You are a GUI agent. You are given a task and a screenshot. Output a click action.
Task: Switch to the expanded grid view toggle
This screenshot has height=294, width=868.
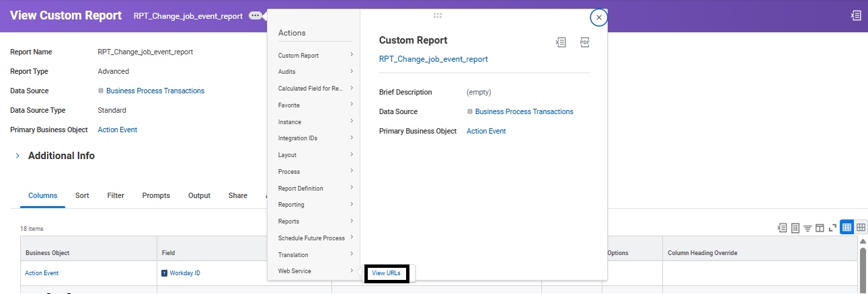tap(861, 228)
